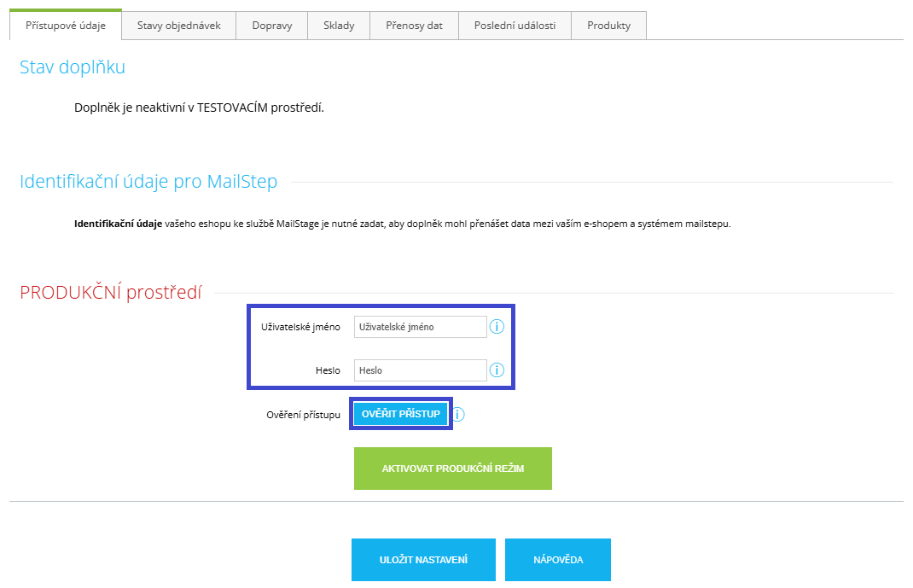Save with Uložit nastavení button

[423, 560]
